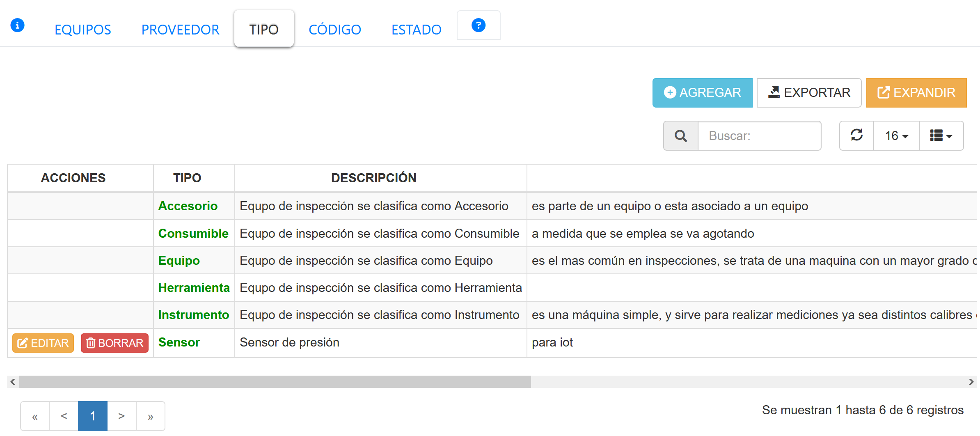Switch to the PROVEEDOR tab
The width and height of the screenshot is (980, 436).
point(180,30)
